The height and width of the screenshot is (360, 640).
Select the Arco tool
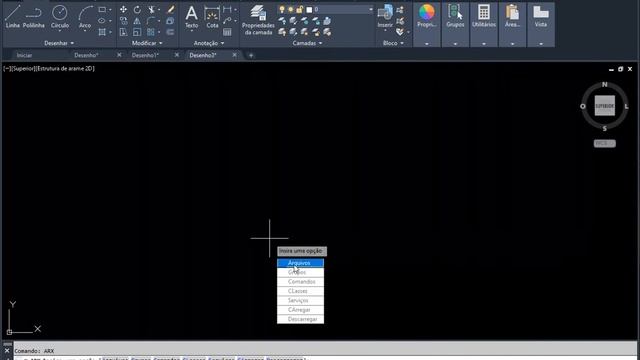tap(85, 17)
